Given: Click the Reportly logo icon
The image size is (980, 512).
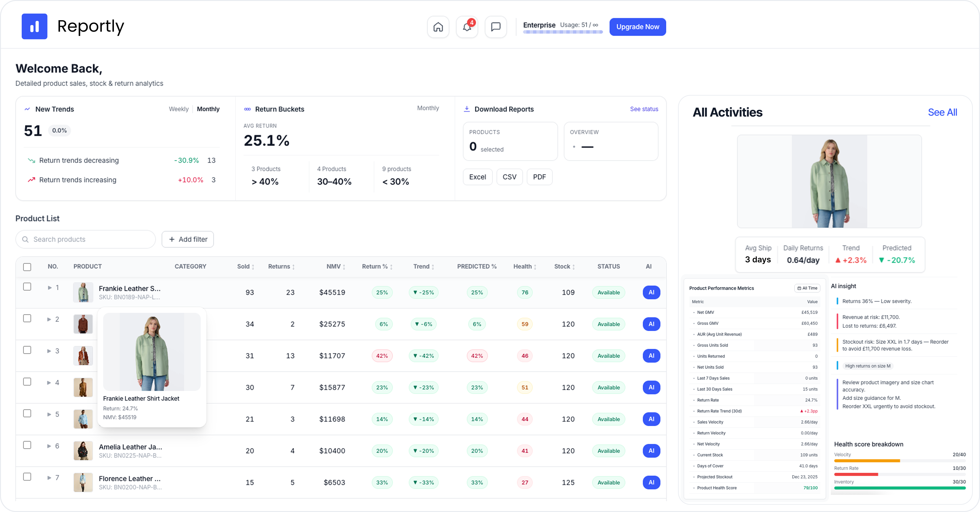Looking at the screenshot, I should [x=34, y=26].
